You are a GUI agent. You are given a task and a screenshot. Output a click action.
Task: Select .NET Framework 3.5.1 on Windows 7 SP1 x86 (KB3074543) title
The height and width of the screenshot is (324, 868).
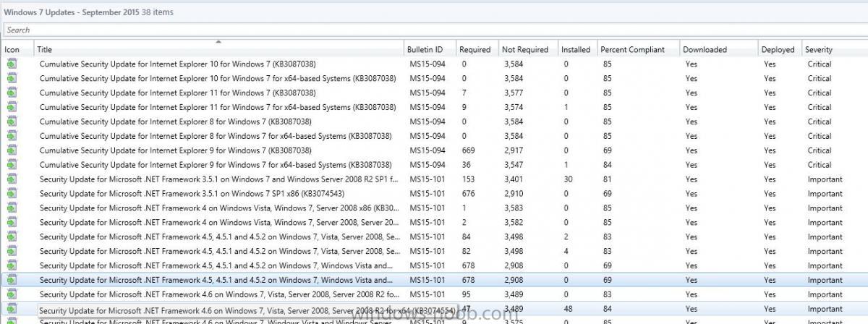click(x=192, y=194)
